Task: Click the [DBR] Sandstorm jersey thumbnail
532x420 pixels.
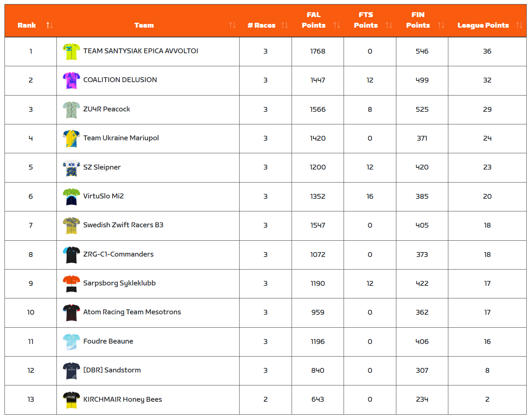Action: (71, 371)
